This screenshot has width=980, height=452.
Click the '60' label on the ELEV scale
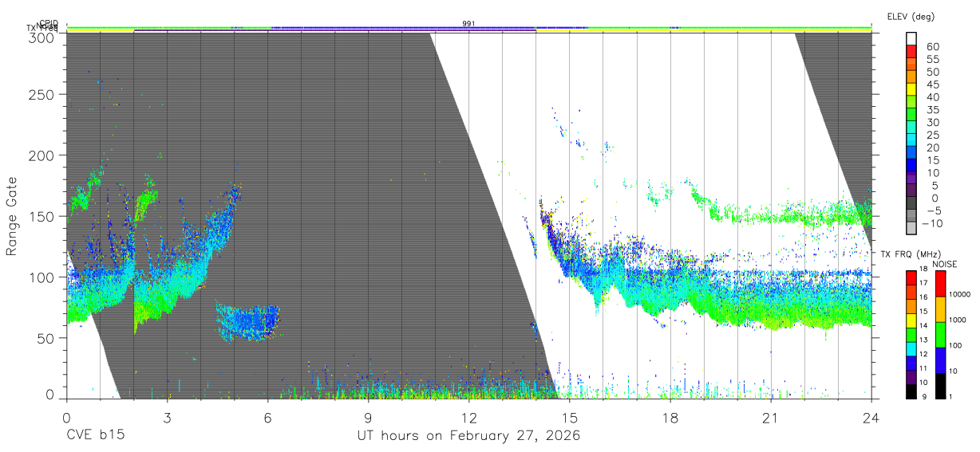[x=932, y=46]
